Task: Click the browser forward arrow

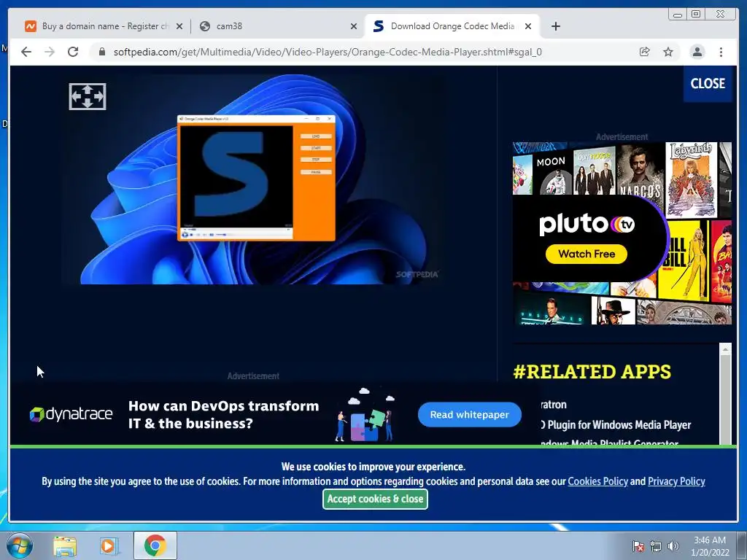Action: [x=50, y=52]
